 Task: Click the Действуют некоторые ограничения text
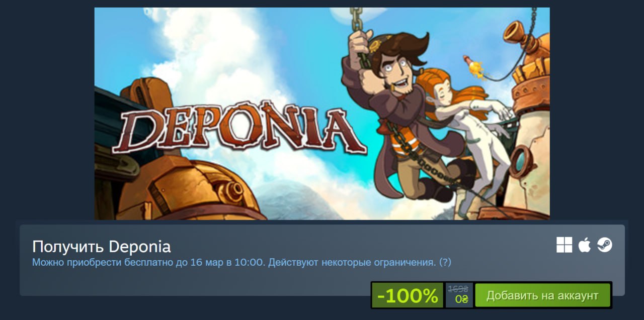point(352,262)
